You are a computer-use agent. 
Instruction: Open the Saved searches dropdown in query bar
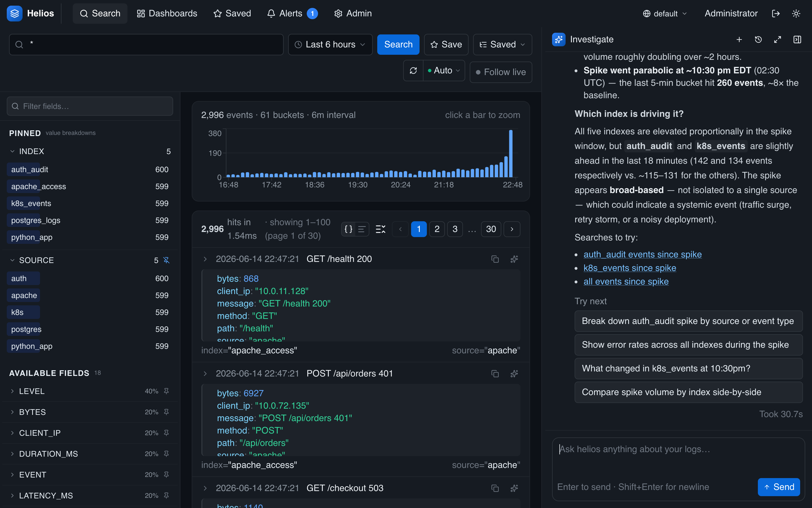click(x=502, y=44)
